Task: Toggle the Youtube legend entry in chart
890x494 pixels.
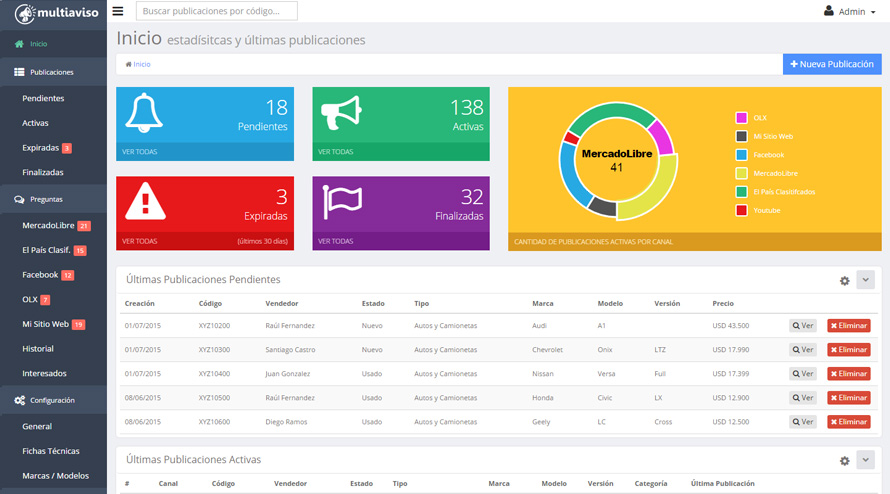Action: tap(757, 210)
